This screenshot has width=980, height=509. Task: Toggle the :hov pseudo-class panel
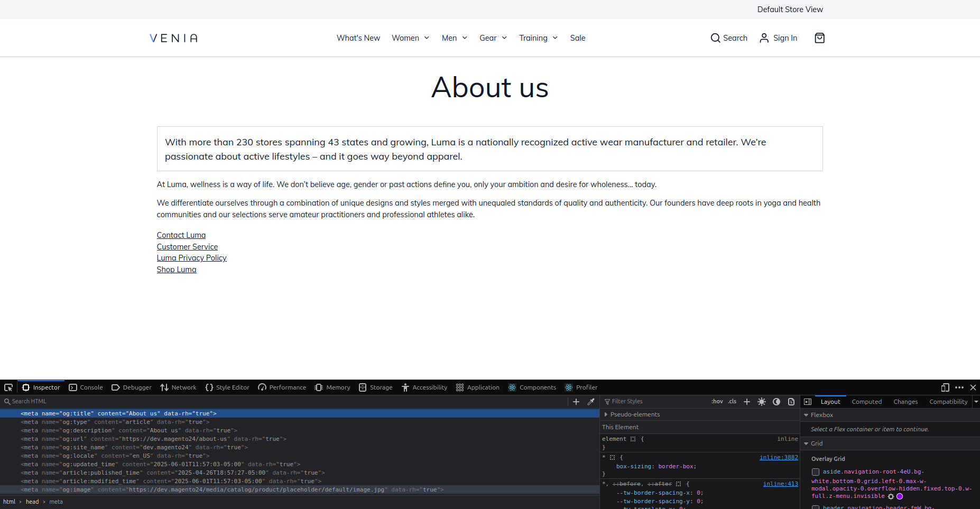pos(717,402)
